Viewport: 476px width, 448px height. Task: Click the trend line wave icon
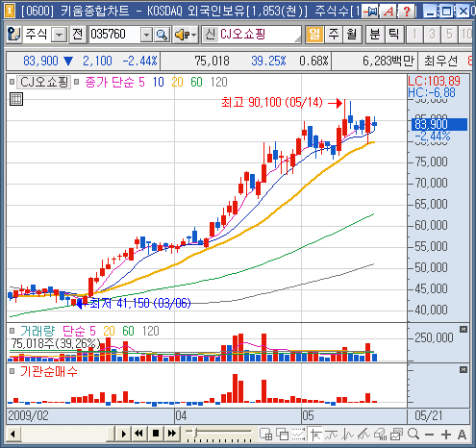pyautogui.click(x=332, y=435)
